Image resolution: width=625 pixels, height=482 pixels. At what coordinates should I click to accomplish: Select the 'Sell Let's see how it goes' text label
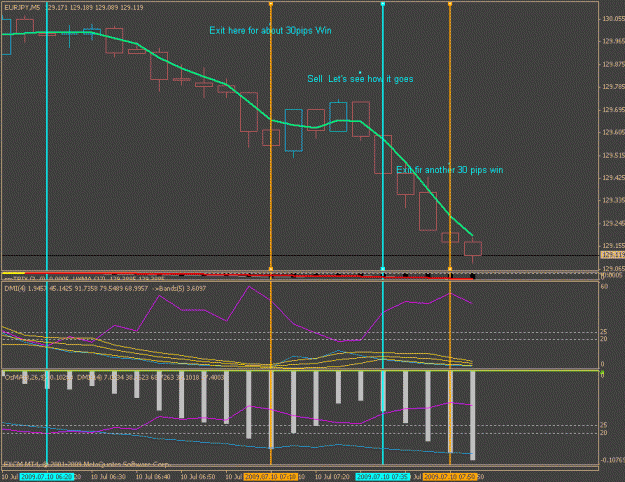360,79
